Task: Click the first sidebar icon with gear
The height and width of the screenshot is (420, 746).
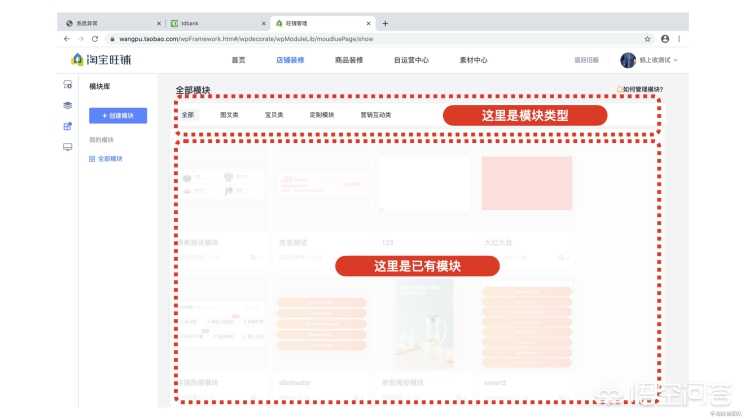Action: pos(68,85)
